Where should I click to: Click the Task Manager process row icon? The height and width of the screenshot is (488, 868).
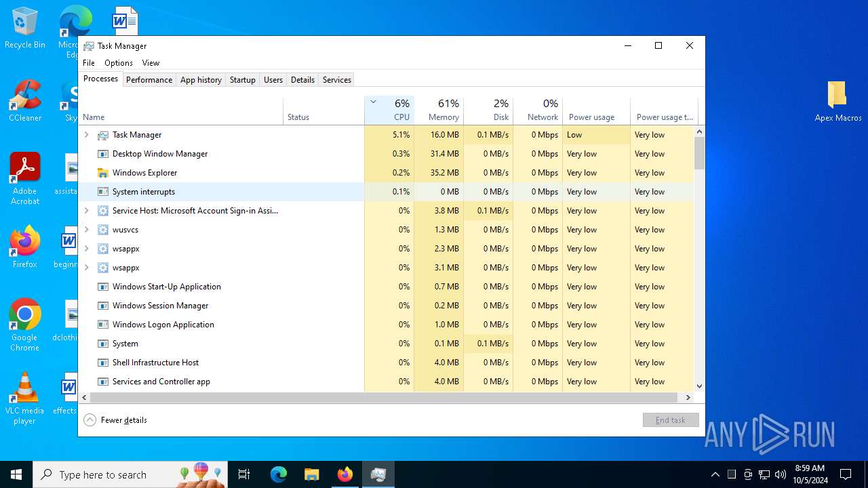pyautogui.click(x=103, y=135)
